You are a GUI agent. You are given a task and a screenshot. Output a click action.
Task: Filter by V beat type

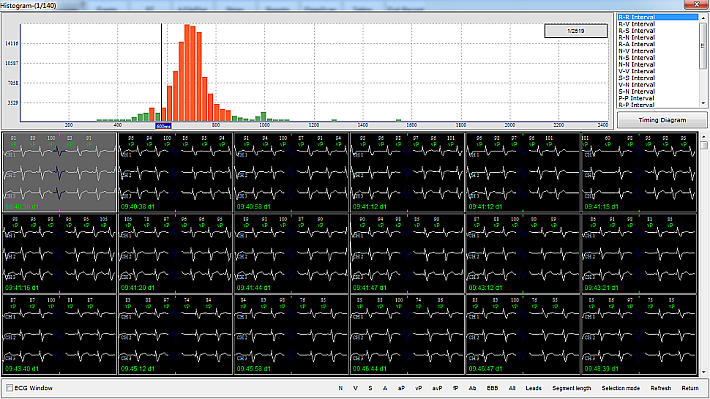355,388
